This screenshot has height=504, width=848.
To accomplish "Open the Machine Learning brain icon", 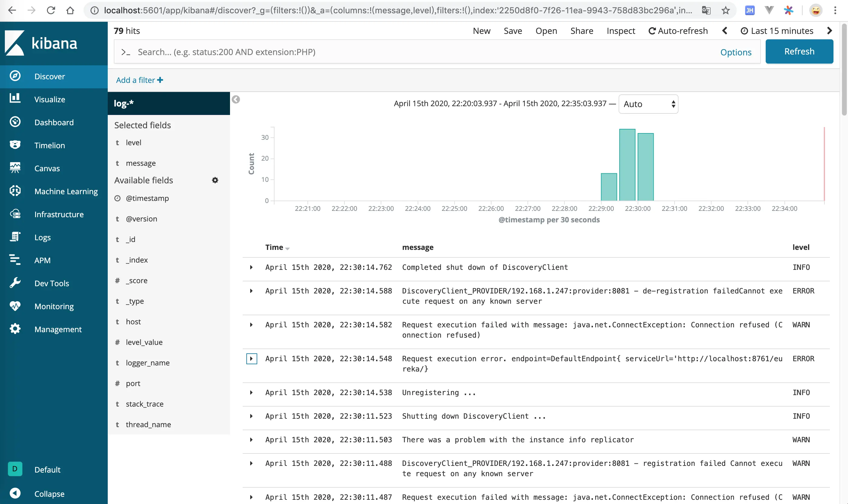I will 15,191.
